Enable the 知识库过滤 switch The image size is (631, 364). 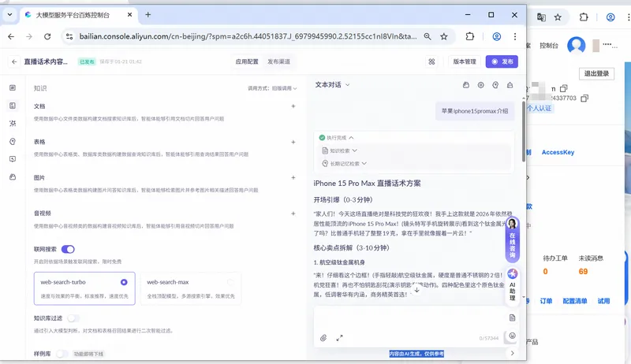click(x=73, y=318)
